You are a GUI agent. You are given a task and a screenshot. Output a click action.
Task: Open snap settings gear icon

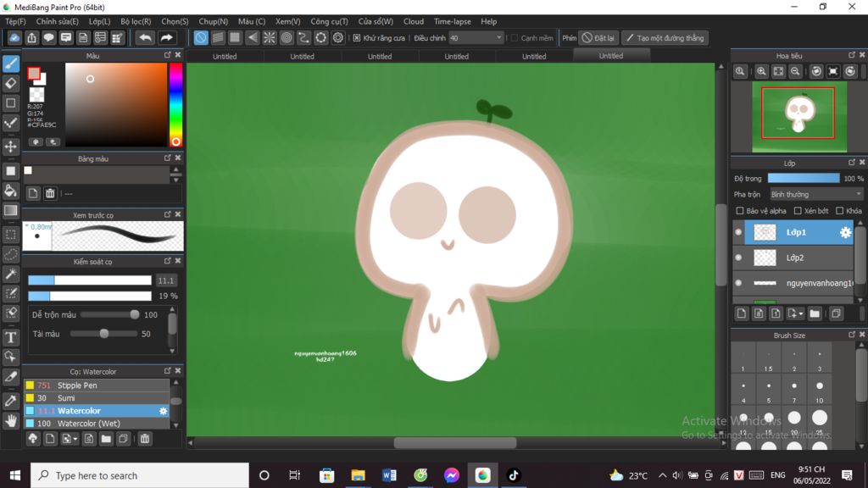tap(337, 37)
